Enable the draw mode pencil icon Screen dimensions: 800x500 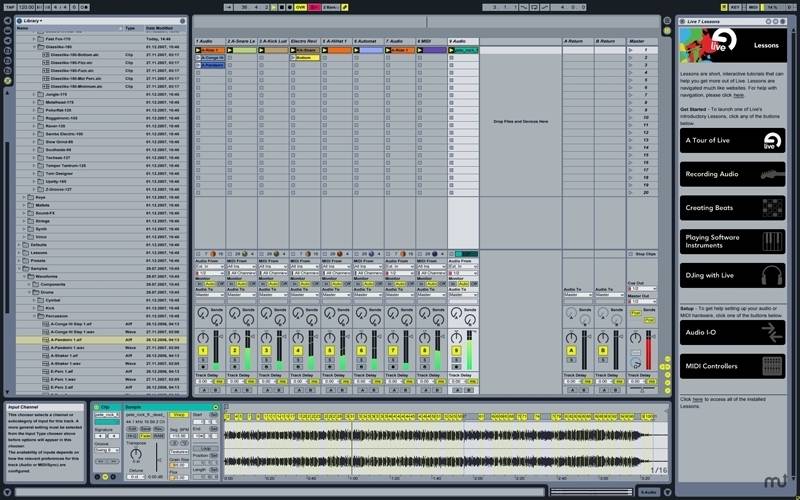coord(345,7)
